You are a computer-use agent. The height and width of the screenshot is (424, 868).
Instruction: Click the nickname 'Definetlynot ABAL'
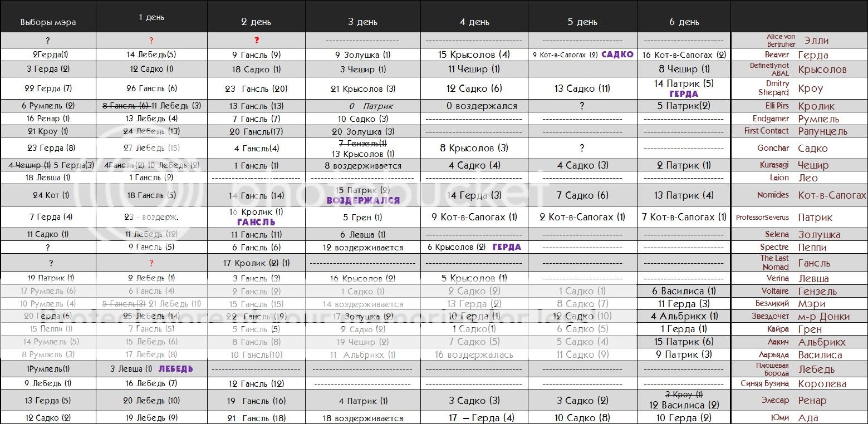tap(769, 70)
